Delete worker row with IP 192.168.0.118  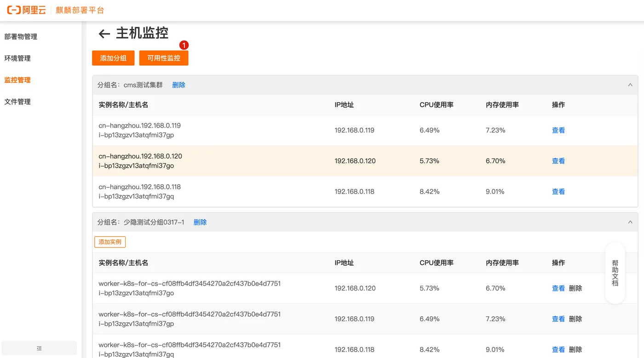[575, 350]
